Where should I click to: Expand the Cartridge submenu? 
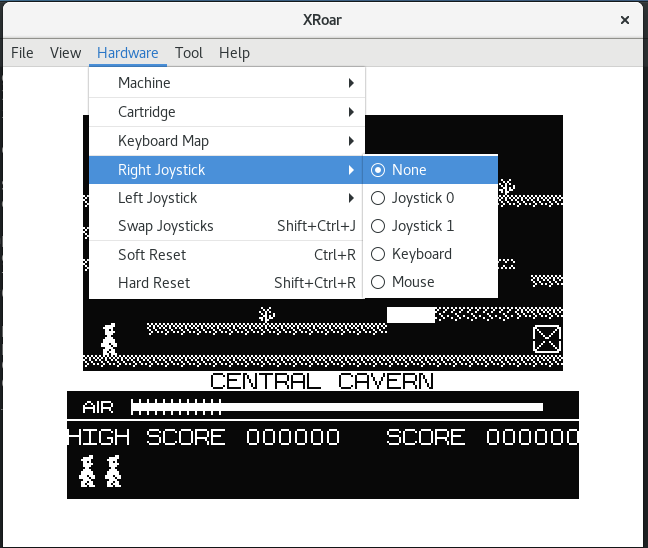(x=227, y=112)
